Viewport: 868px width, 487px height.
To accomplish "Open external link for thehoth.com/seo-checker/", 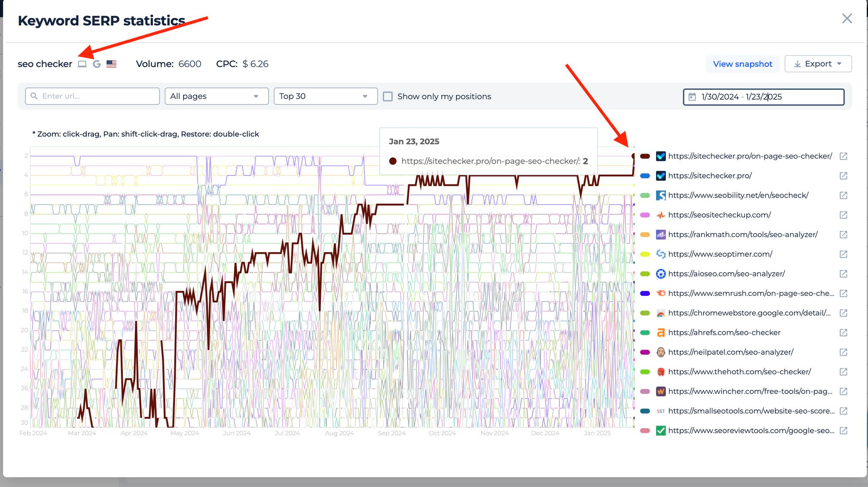I will click(x=843, y=372).
